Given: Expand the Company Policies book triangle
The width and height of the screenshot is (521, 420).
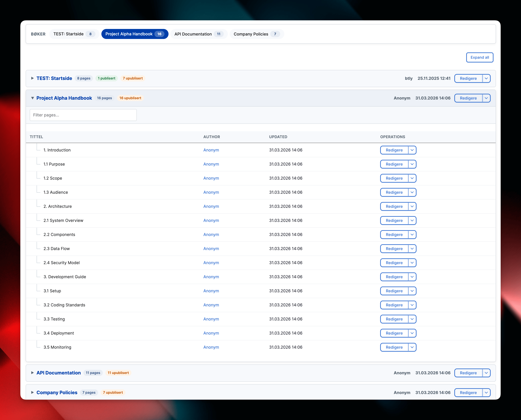Looking at the screenshot, I should click(32, 392).
